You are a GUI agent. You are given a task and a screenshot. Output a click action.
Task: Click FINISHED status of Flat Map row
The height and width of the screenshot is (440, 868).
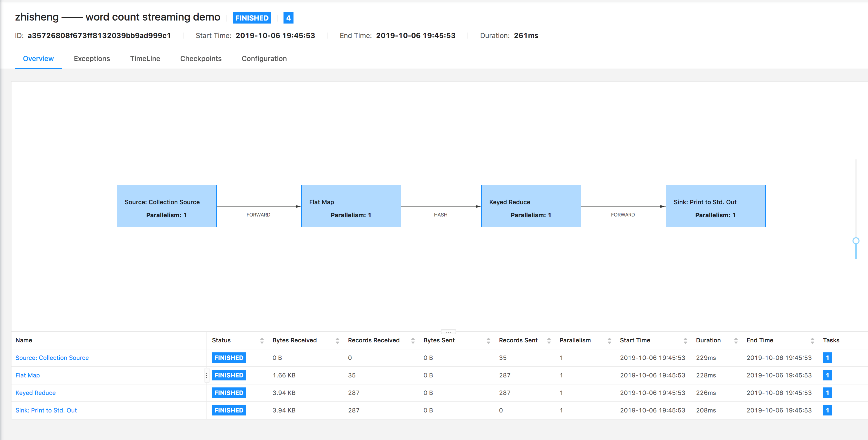(229, 375)
